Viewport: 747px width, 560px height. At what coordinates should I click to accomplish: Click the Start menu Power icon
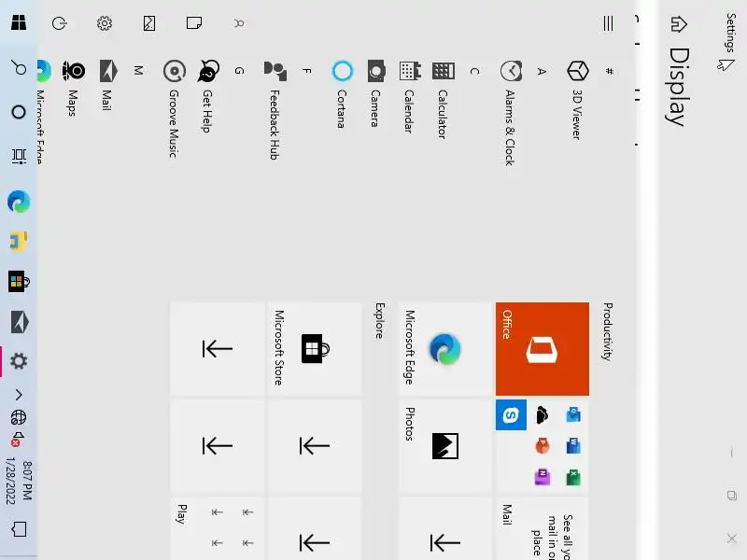(60, 22)
